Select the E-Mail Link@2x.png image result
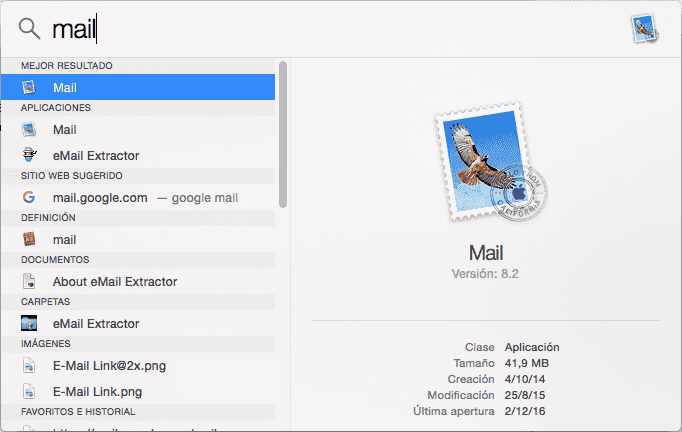Image resolution: width=682 pixels, height=432 pixels. coord(138,365)
